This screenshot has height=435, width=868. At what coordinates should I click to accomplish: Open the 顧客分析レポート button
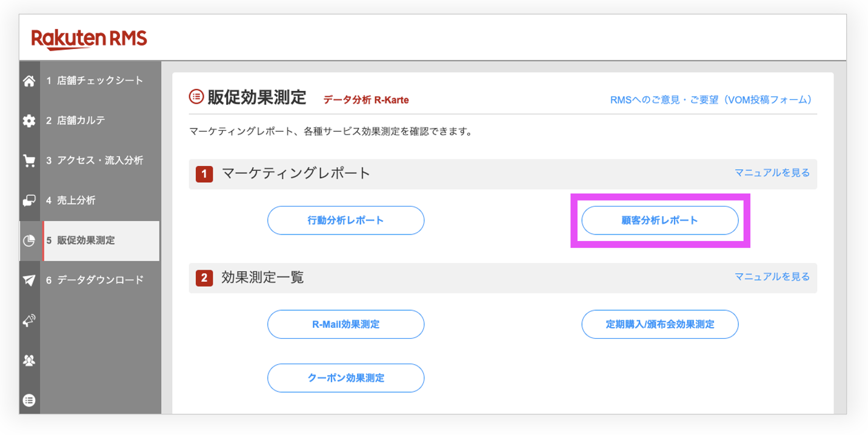[x=660, y=221]
